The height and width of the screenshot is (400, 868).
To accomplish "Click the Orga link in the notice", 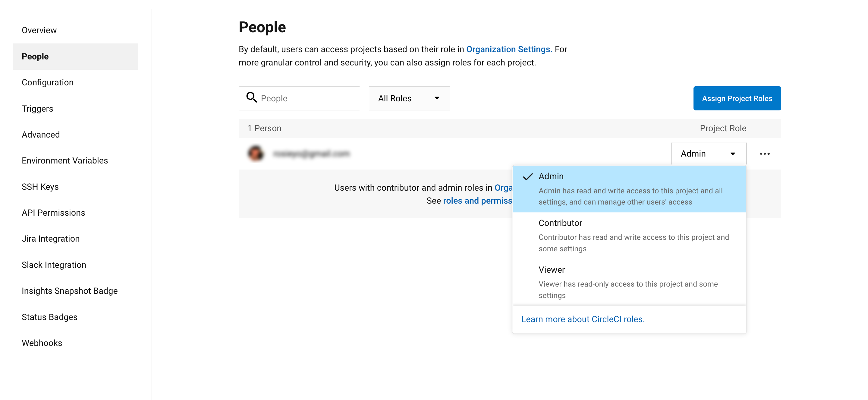I will 503,188.
